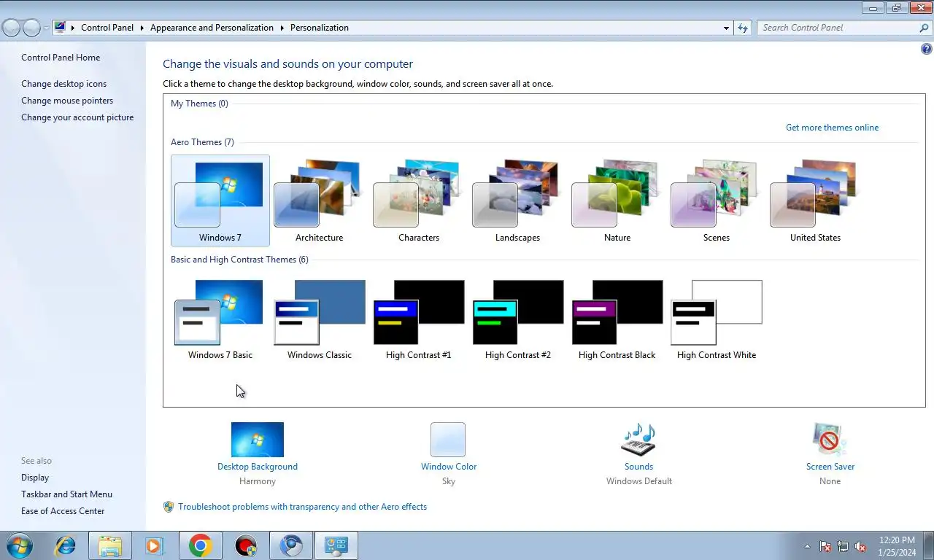The image size is (934, 560).
Task: Open the Control Panel taskbar button
Action: 336,545
